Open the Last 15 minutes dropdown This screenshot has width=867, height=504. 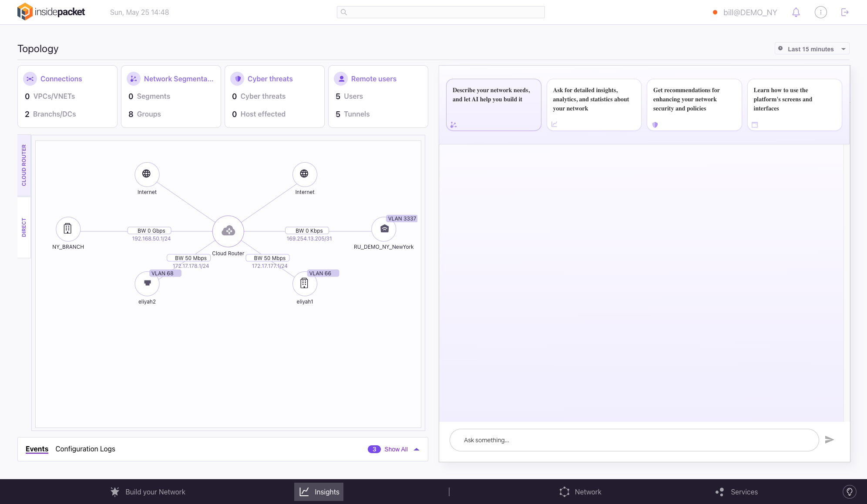[812, 49]
